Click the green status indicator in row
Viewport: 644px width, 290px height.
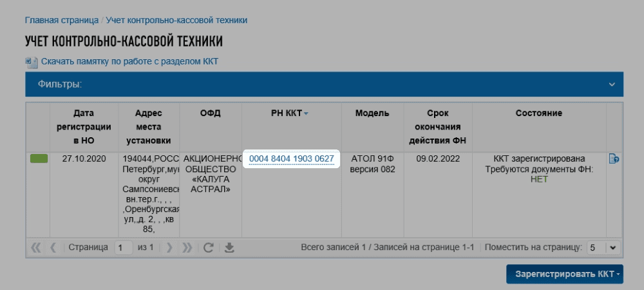(x=39, y=159)
